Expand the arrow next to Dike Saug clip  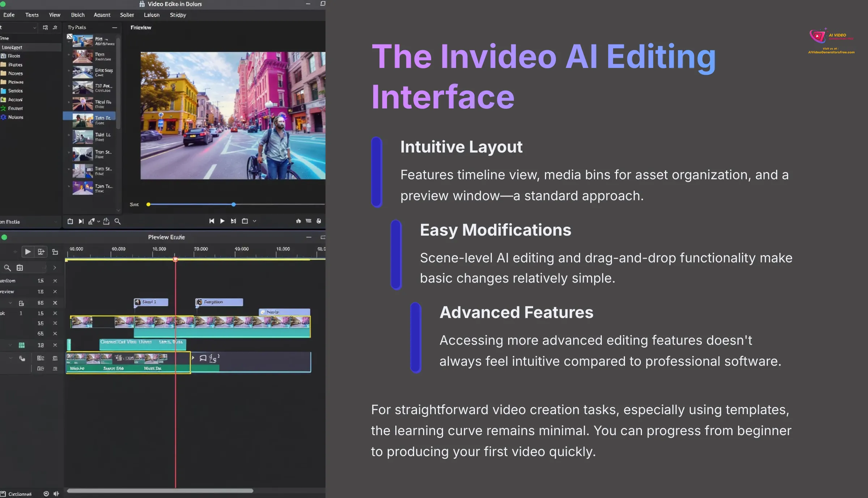pos(69,71)
